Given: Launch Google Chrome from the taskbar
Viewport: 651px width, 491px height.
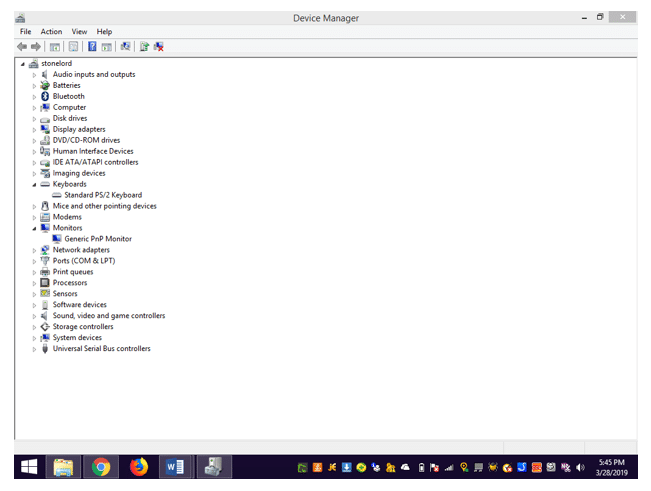Looking at the screenshot, I should coord(100,467).
